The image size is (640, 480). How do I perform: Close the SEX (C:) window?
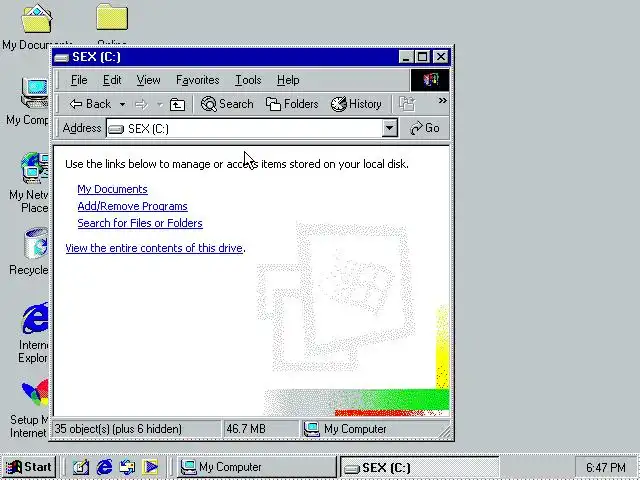point(440,57)
